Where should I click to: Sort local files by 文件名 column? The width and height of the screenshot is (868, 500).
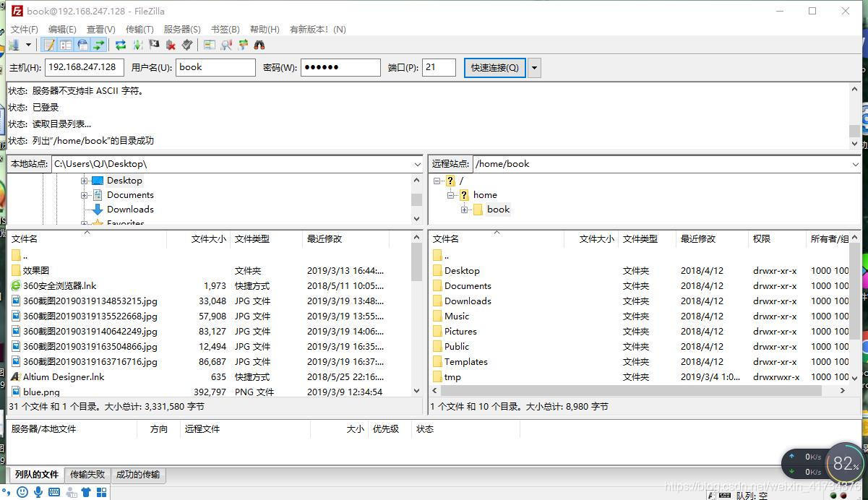click(x=87, y=238)
